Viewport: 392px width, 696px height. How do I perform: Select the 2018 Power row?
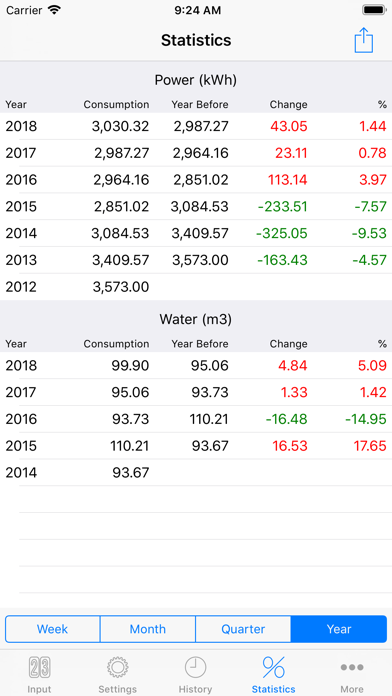tap(196, 127)
